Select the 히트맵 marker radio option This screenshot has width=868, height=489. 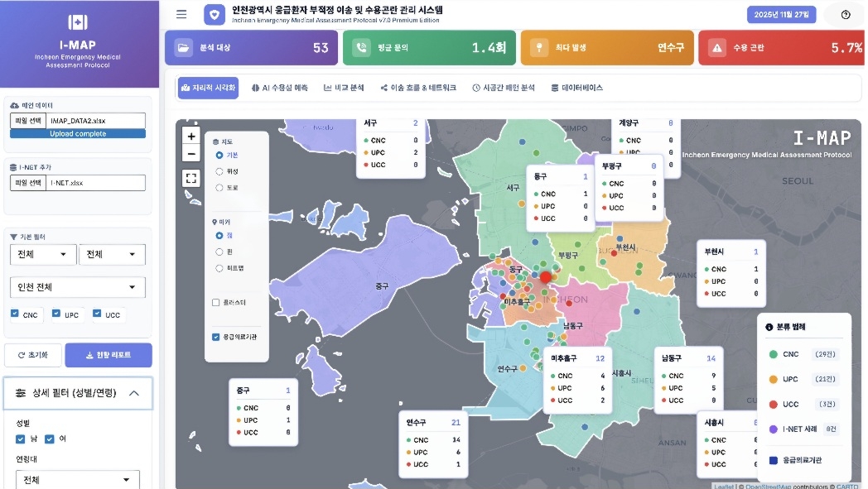click(219, 268)
